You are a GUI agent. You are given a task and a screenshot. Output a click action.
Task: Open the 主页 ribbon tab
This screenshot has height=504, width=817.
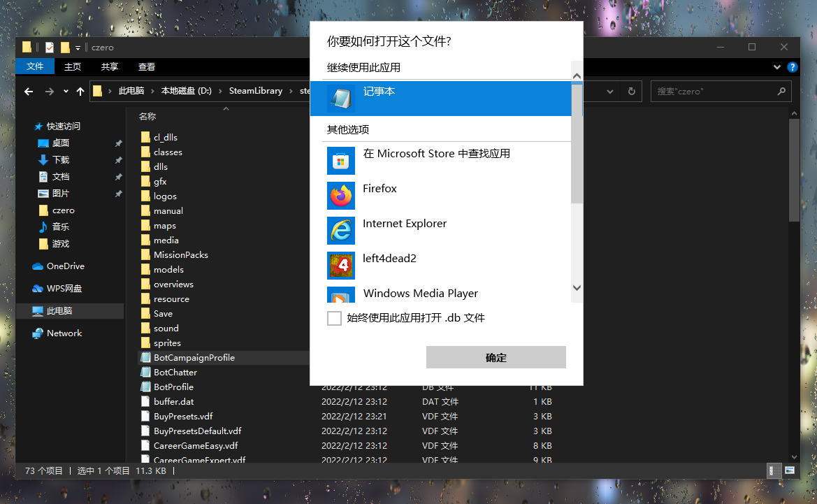coord(73,66)
